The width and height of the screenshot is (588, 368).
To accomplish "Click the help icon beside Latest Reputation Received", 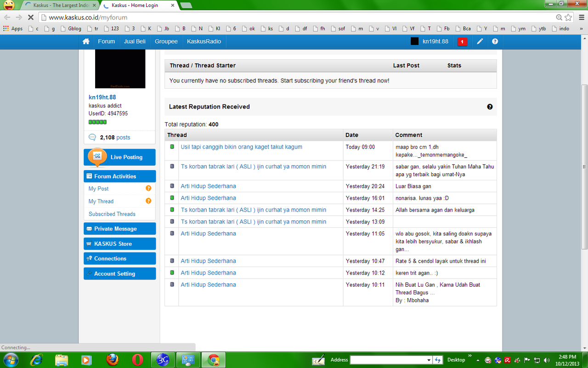I will [x=490, y=107].
